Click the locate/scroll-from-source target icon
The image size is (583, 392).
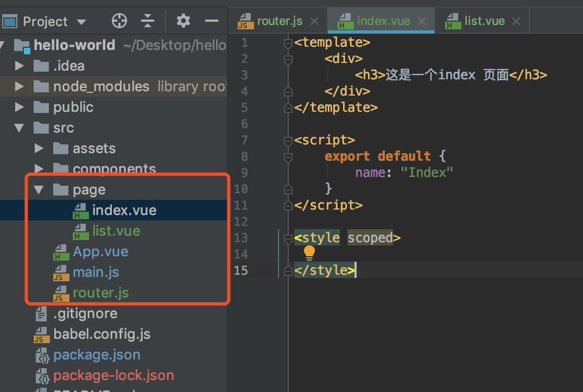(x=119, y=21)
